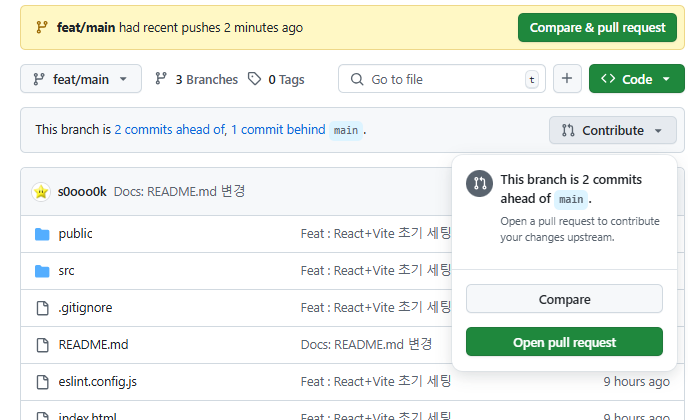Click the public folder icon
The image size is (688, 420).
click(42, 234)
